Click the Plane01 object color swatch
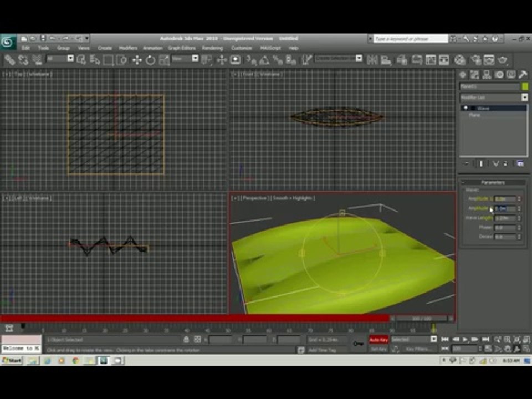Screen dimensions: 532x399 click(x=525, y=86)
